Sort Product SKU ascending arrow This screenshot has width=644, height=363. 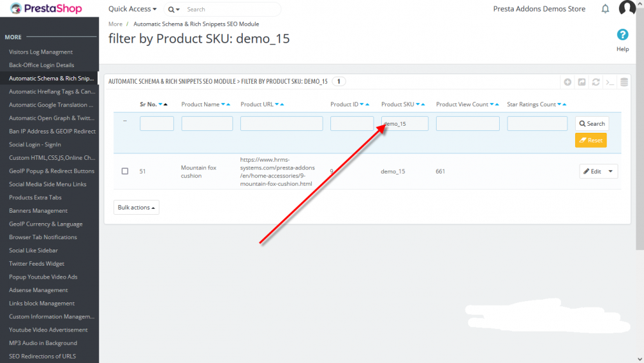423,104
